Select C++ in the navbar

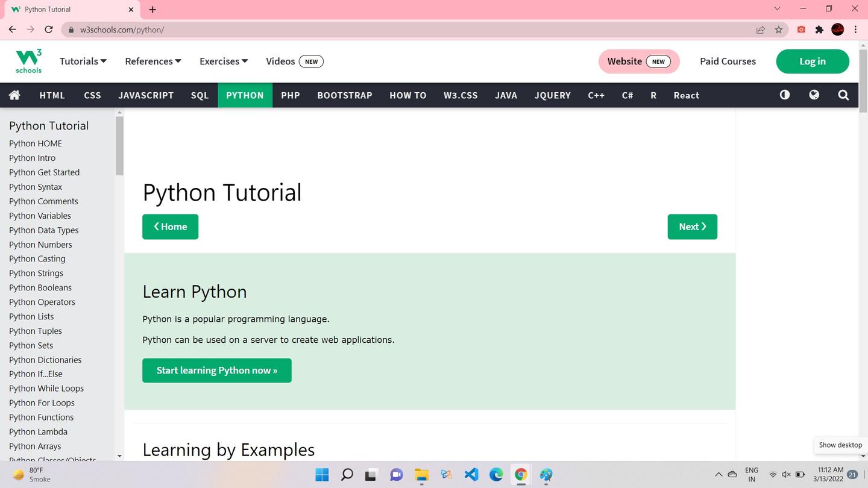coord(596,95)
